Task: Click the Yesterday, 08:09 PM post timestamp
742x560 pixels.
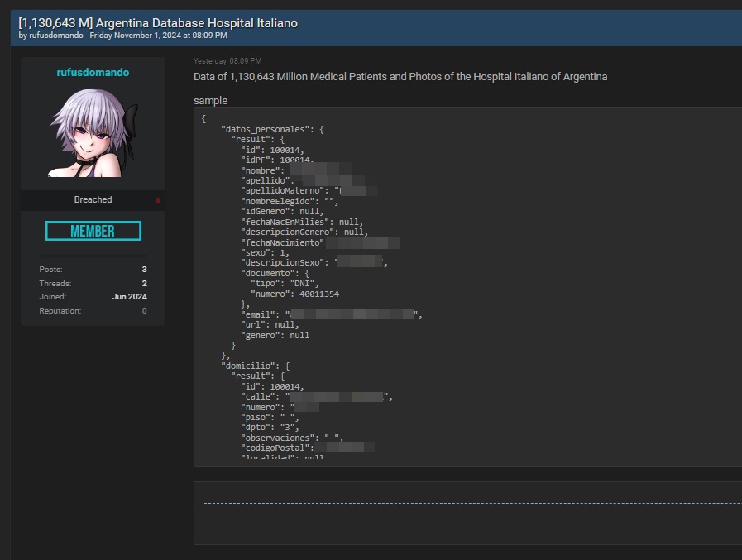Action: tap(227, 61)
